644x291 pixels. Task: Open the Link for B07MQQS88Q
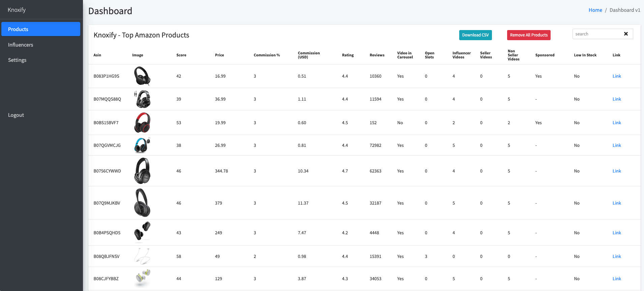coord(617,99)
